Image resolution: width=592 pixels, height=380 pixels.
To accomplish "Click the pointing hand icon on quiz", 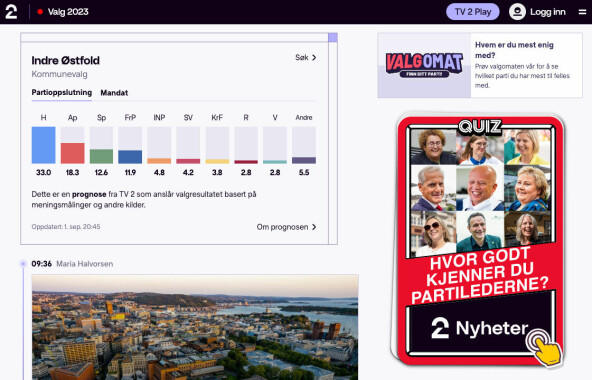I will coord(544,348).
